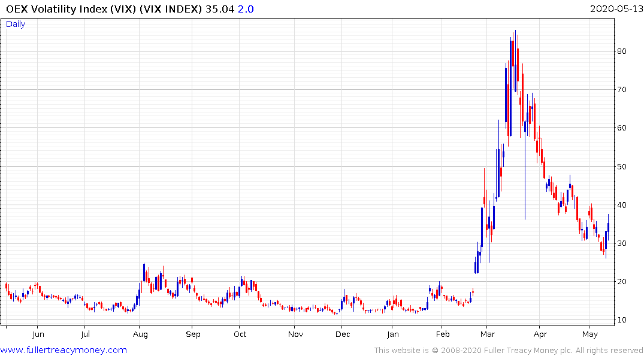Click the Dec month axis label
This screenshot has height=359, width=644.
click(x=343, y=334)
